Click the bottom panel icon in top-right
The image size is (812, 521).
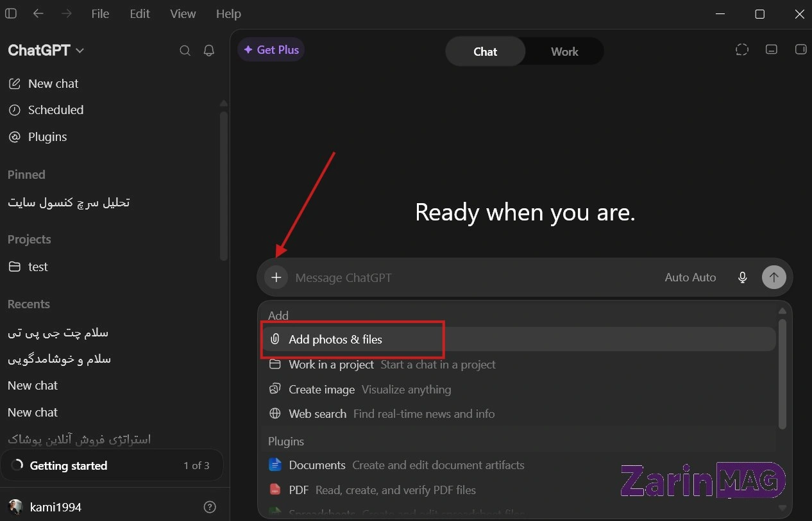(772, 50)
